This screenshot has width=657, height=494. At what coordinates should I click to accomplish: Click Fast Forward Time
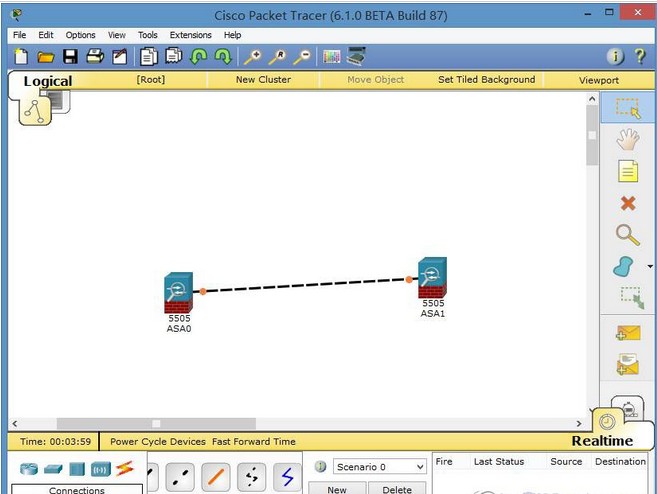coord(253,442)
